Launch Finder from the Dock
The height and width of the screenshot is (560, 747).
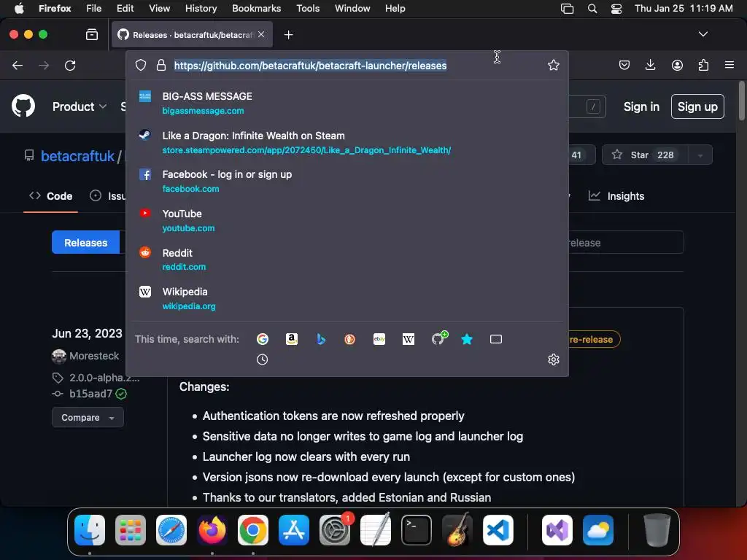click(90, 529)
